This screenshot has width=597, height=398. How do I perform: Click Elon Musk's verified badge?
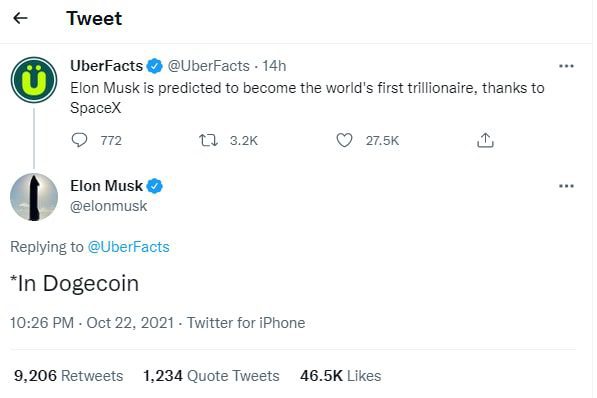tap(155, 186)
